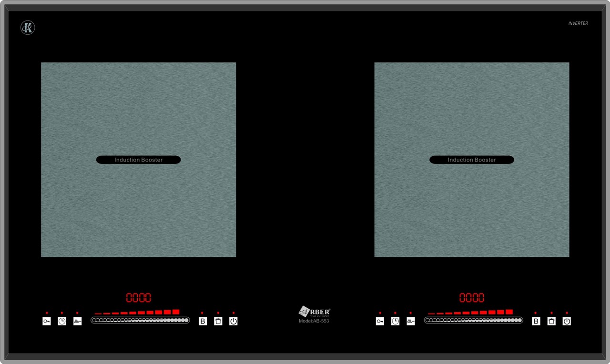
Task: Click the K logo in top-left corner
Action: tap(28, 28)
